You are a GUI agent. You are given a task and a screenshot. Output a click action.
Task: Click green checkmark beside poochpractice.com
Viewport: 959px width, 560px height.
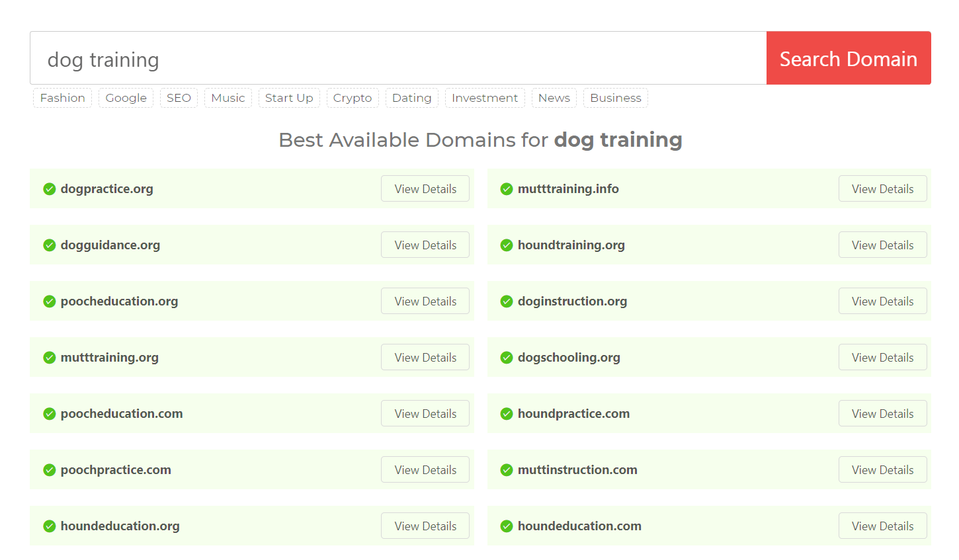point(49,470)
